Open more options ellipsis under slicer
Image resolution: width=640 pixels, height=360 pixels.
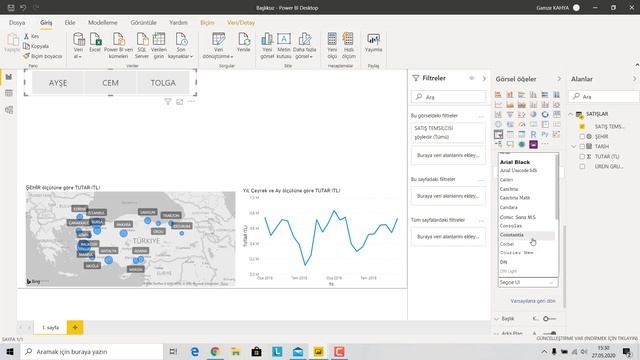pyautogui.click(x=191, y=101)
